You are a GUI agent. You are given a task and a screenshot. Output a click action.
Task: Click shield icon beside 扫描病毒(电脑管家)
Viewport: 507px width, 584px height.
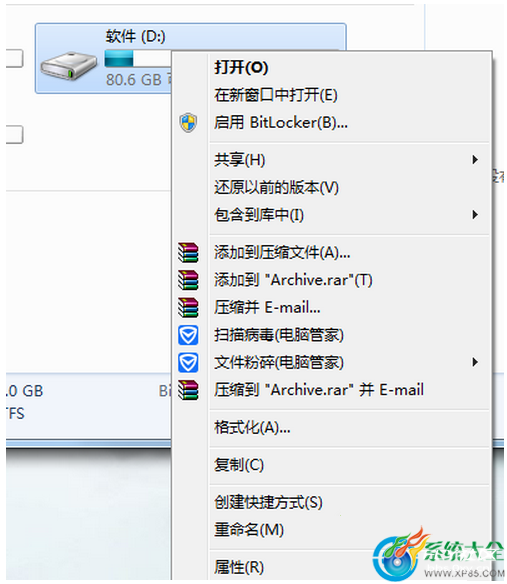coord(188,335)
